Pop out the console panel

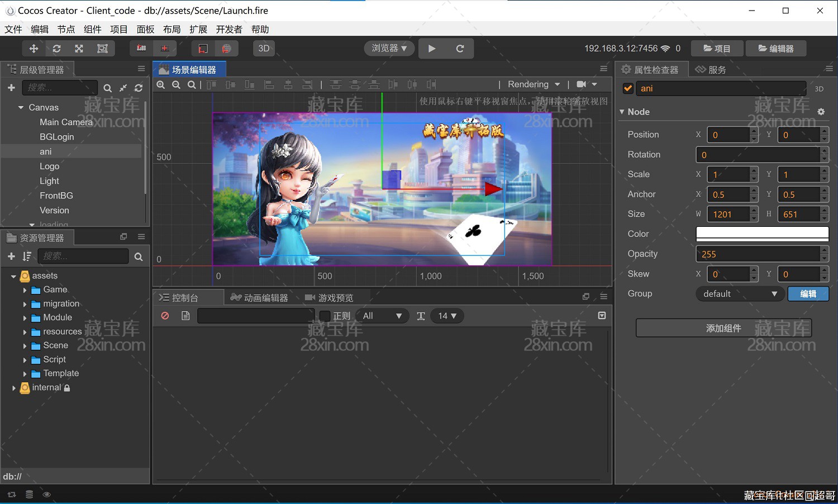pos(586,297)
